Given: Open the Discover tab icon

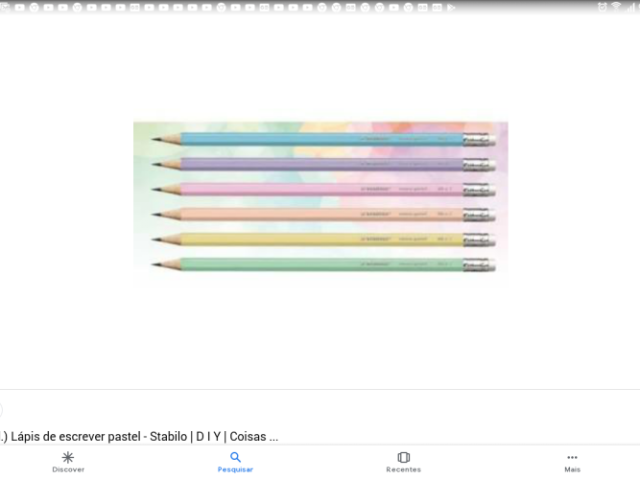Looking at the screenshot, I should pos(68,462).
